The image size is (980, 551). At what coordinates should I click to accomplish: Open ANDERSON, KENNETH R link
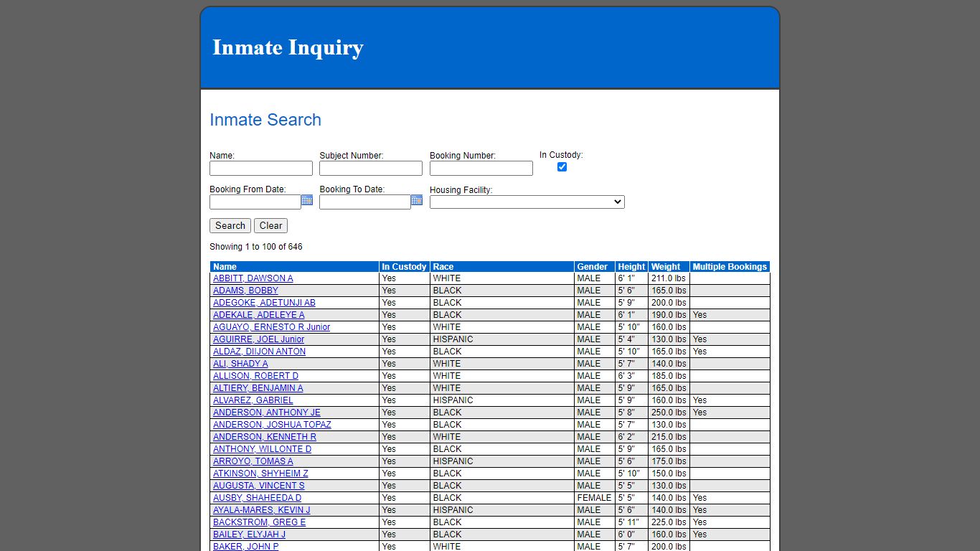point(265,437)
